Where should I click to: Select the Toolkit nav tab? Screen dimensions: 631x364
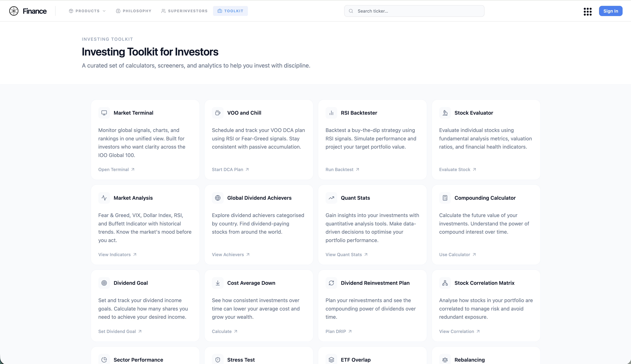pyautogui.click(x=230, y=11)
